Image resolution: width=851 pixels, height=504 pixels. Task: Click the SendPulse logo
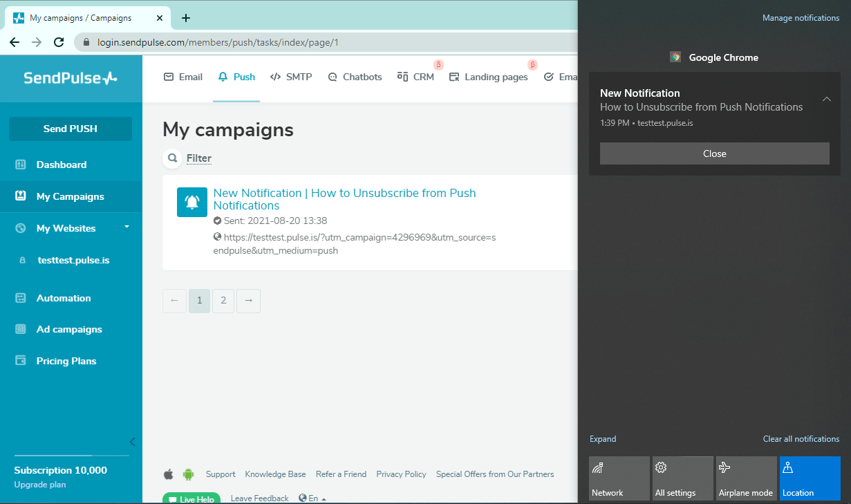click(x=71, y=78)
